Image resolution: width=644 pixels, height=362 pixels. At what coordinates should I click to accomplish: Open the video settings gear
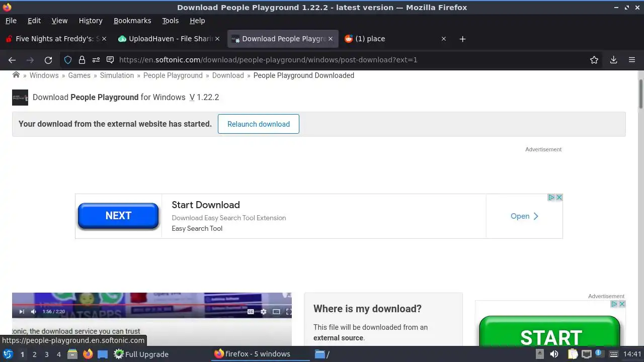click(x=263, y=312)
